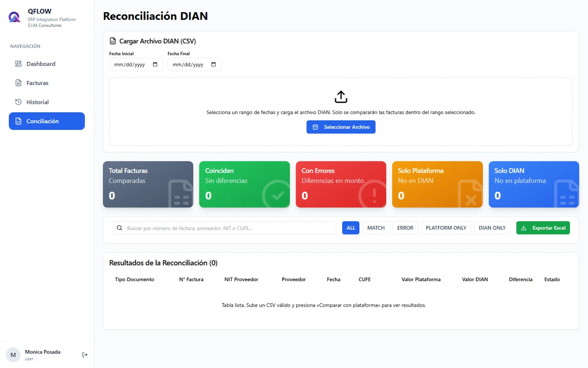
Task: Click the Dashboard grid icon
Action: click(18, 64)
